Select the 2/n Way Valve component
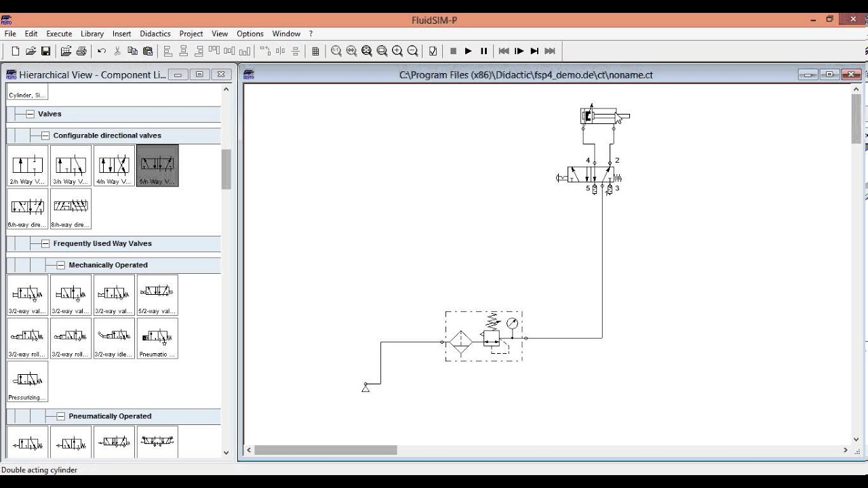The height and width of the screenshot is (488, 868). (28, 166)
